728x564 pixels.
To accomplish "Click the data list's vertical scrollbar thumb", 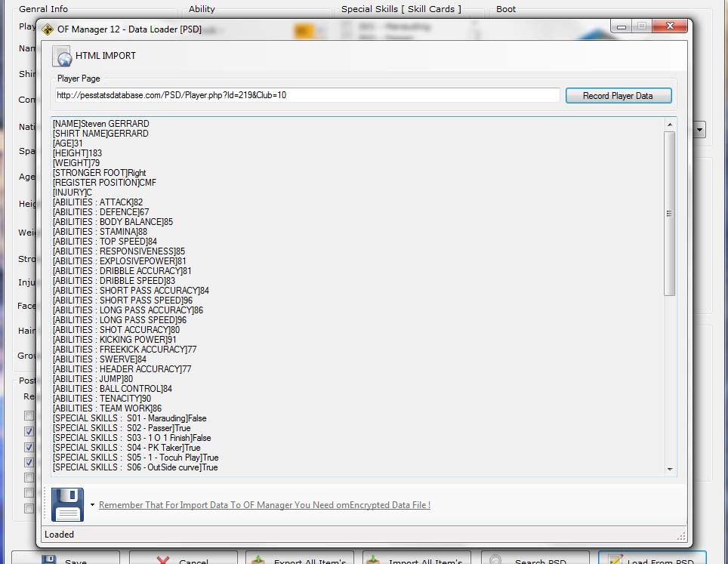I will pyautogui.click(x=669, y=213).
